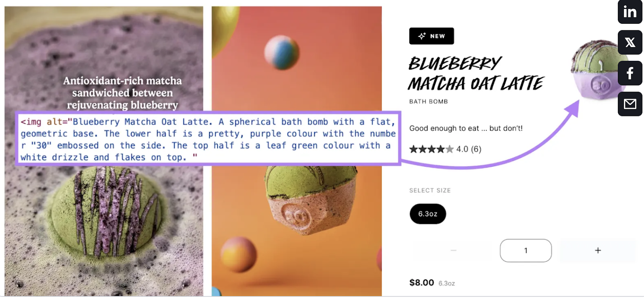Screen dimensions: 644x298
Task: Click the quantity input field showing 1
Action: point(526,250)
